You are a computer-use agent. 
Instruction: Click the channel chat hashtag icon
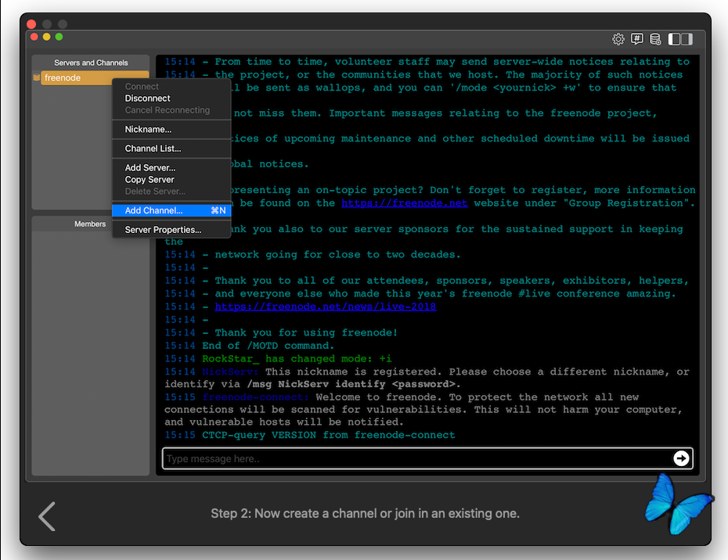pos(637,39)
